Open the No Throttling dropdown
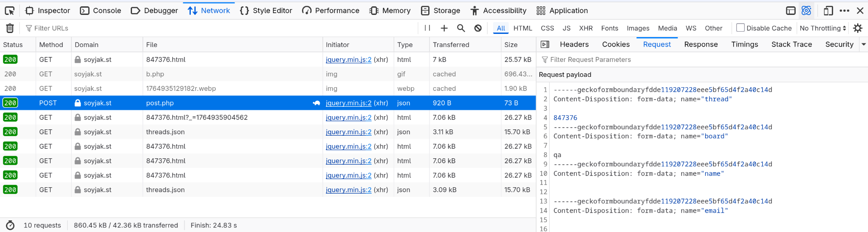The image size is (868, 232). pyautogui.click(x=822, y=28)
